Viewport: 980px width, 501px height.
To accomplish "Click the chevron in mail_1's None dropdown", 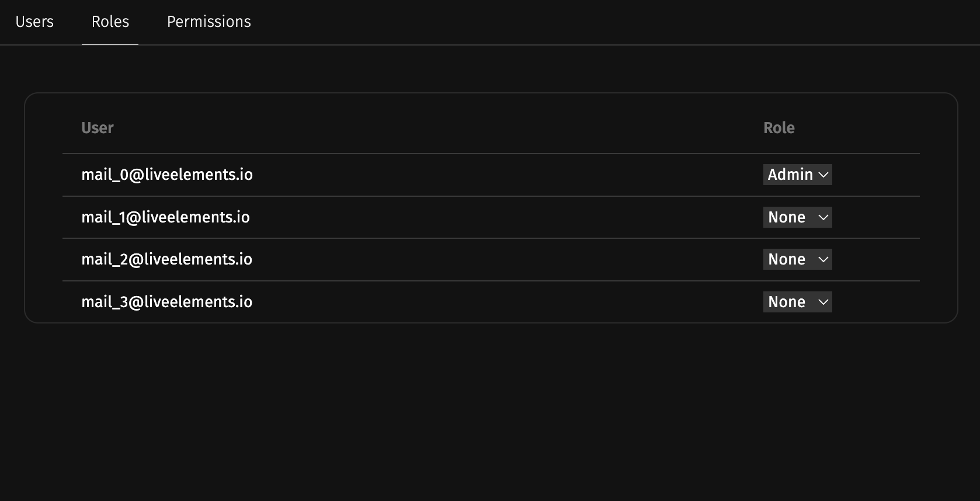I will click(x=823, y=217).
